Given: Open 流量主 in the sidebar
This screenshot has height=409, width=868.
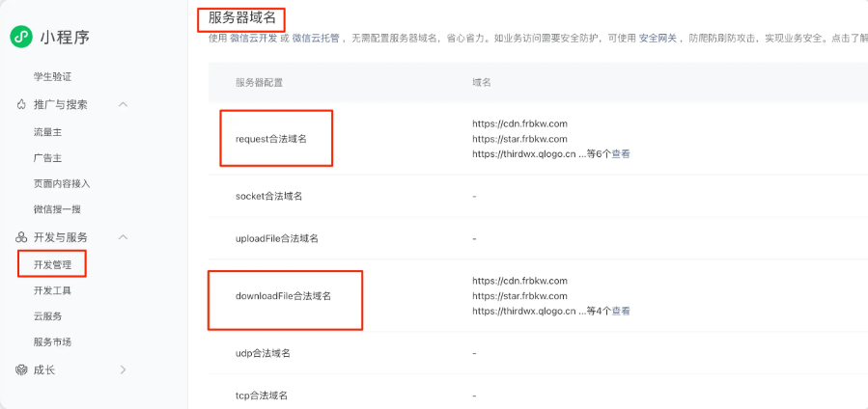Looking at the screenshot, I should [47, 133].
